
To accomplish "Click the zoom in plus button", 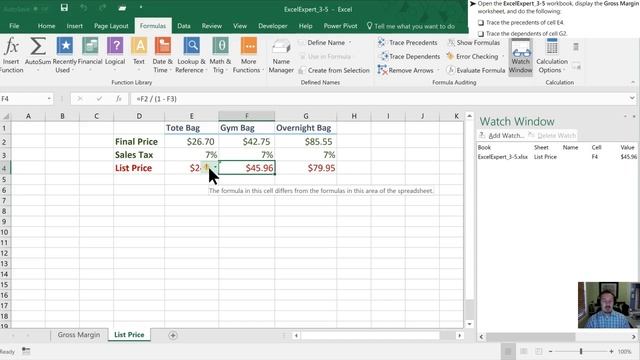I will (611, 351).
